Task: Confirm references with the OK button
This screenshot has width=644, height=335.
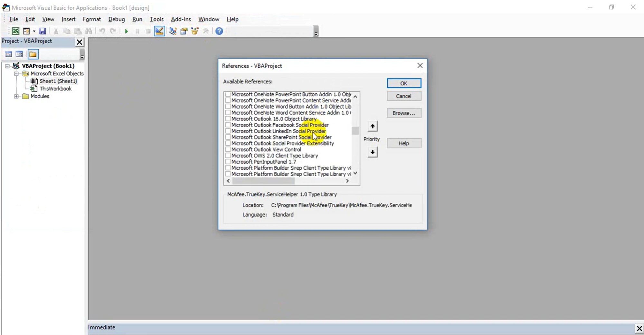Action: (404, 83)
